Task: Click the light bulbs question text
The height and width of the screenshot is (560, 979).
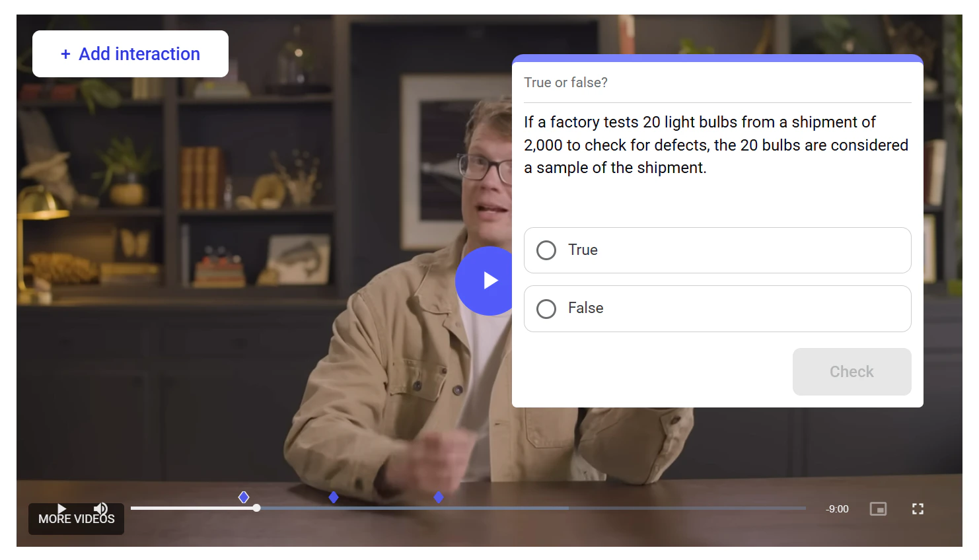Action: 716,145
